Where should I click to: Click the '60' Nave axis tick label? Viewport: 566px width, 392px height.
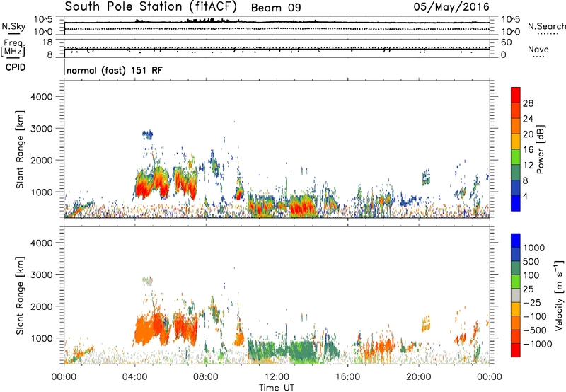(x=507, y=42)
